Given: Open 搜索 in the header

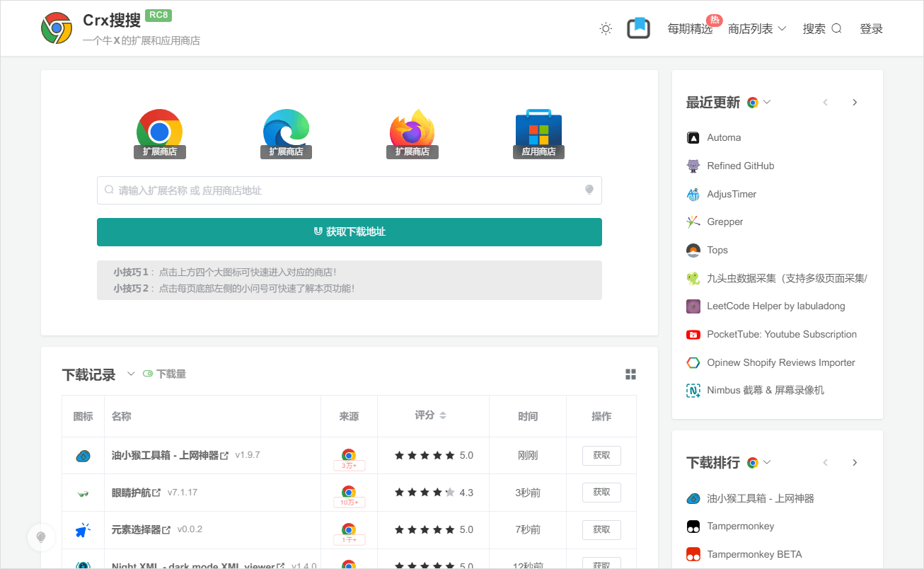Looking at the screenshot, I should coord(822,29).
